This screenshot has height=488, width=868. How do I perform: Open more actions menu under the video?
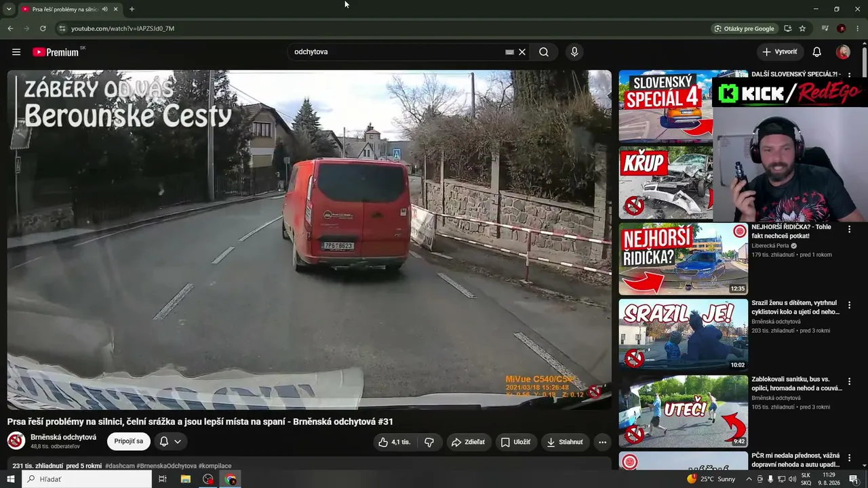602,442
